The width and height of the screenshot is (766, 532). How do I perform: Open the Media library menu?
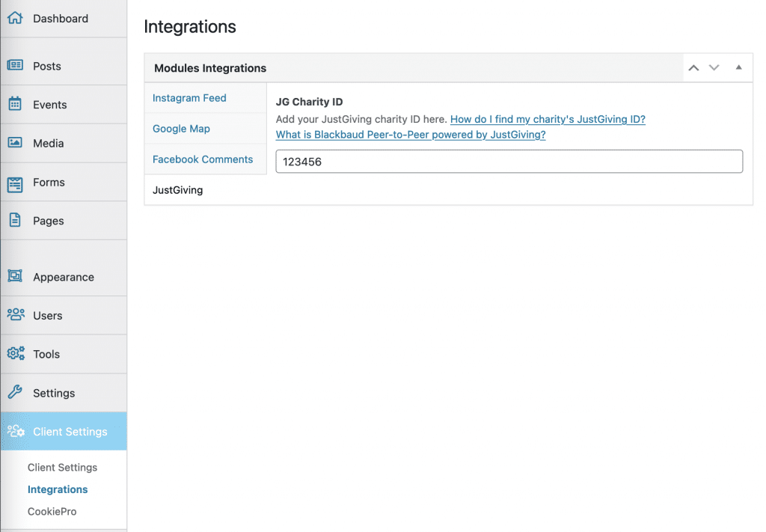(64, 143)
